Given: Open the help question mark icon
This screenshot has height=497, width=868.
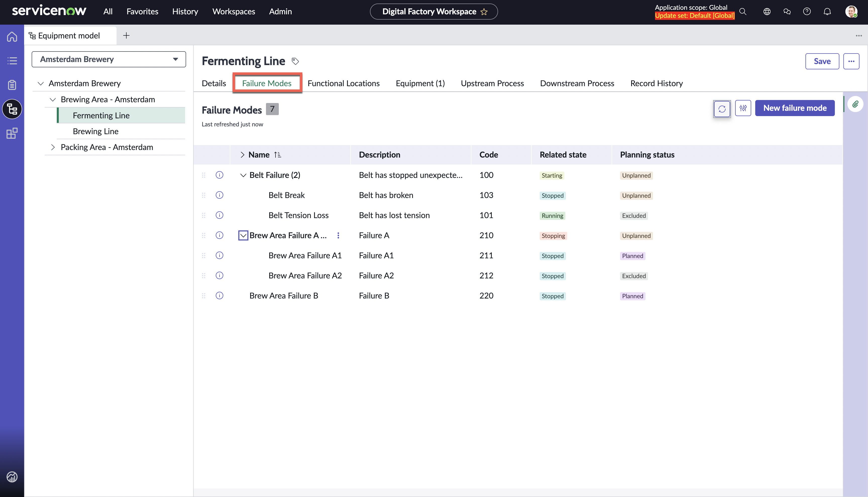Looking at the screenshot, I should tap(807, 12).
